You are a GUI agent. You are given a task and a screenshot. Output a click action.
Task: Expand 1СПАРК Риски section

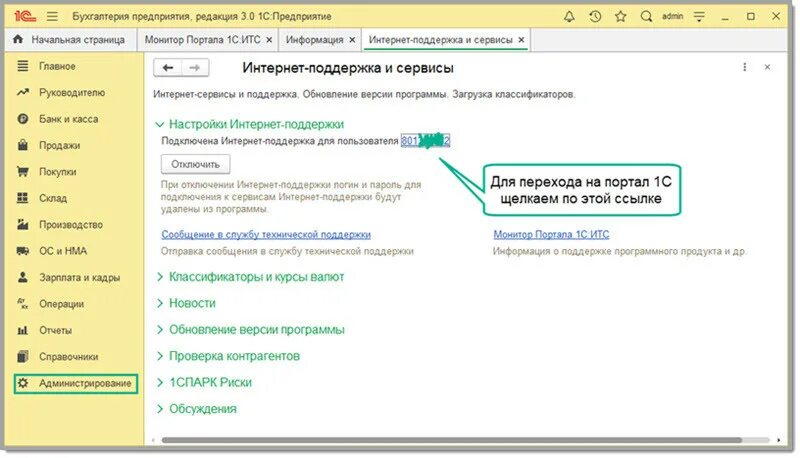[160, 382]
